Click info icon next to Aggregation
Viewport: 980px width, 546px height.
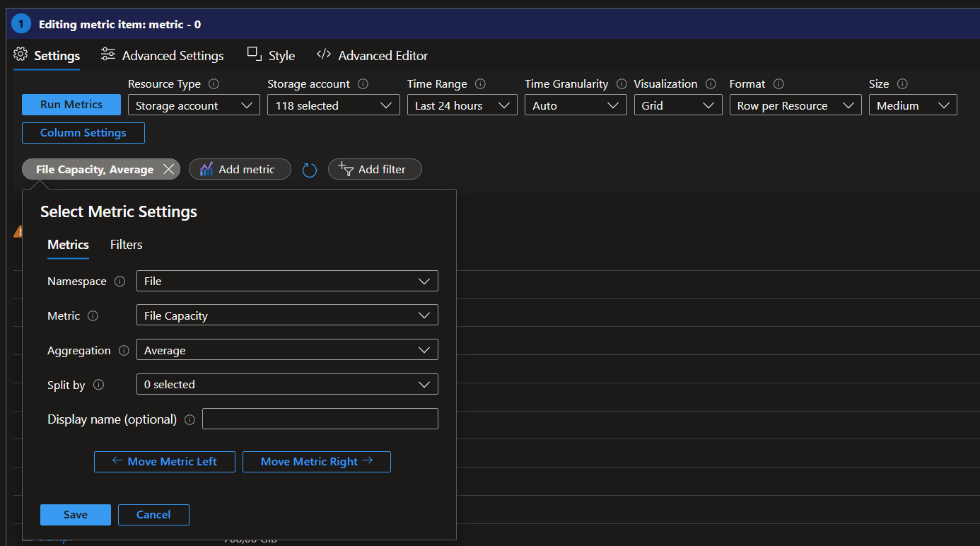[x=124, y=350]
